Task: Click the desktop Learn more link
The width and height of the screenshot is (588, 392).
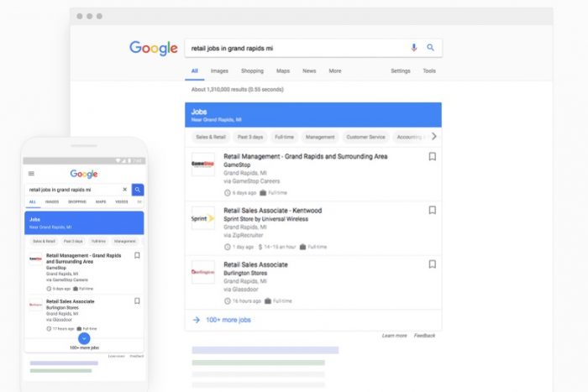Action: pos(394,336)
